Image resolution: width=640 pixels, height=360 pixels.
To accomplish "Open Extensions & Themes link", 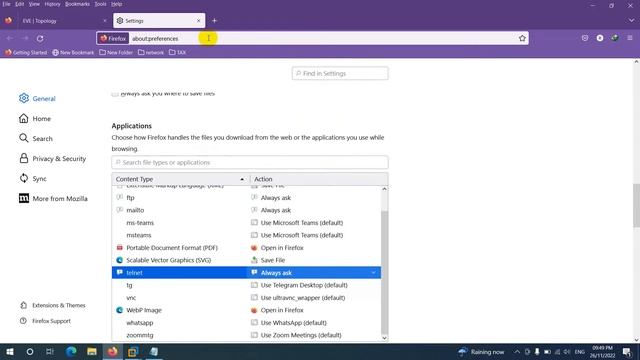I will pyautogui.click(x=53, y=305).
